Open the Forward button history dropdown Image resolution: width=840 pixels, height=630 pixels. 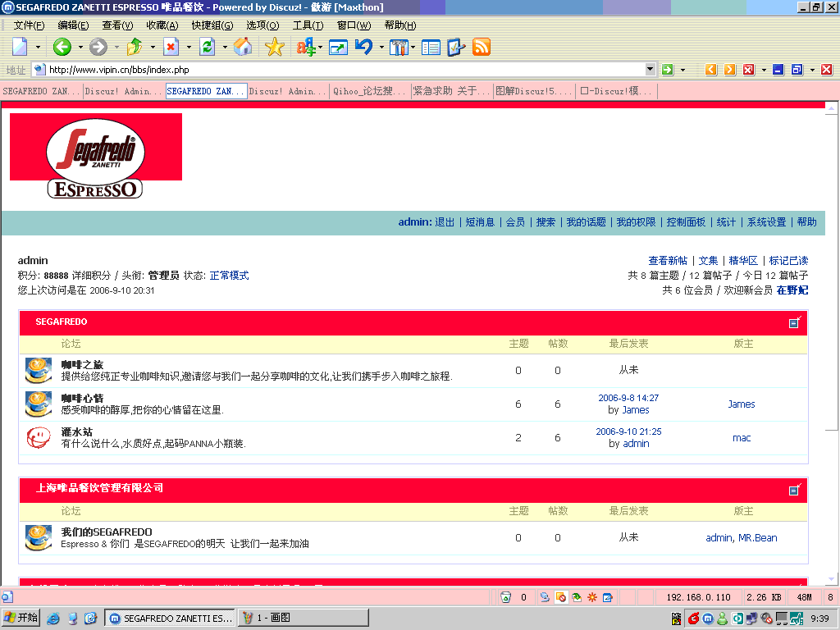coord(116,47)
